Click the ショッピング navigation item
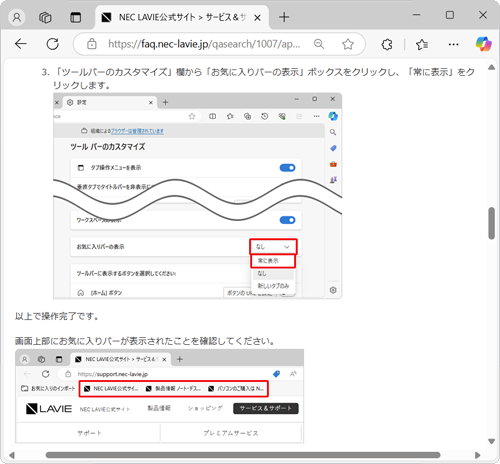 pos(205,408)
